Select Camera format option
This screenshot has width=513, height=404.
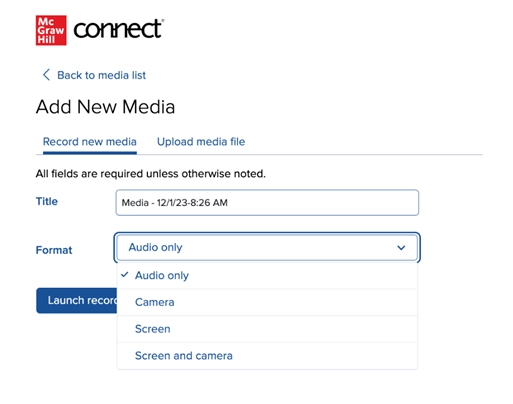pyautogui.click(x=267, y=302)
